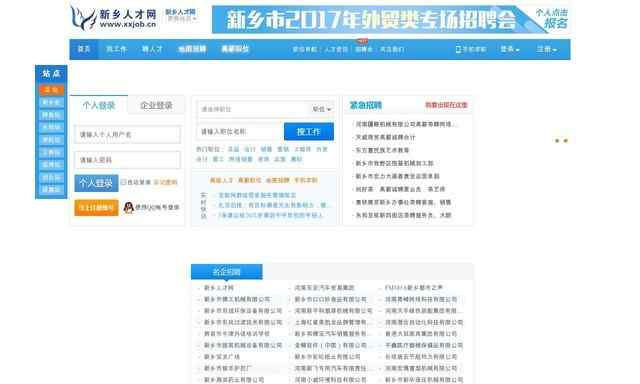640x384 pixels.
Task: Click the red link beside 紧急招聘 heading
Action: point(446,105)
